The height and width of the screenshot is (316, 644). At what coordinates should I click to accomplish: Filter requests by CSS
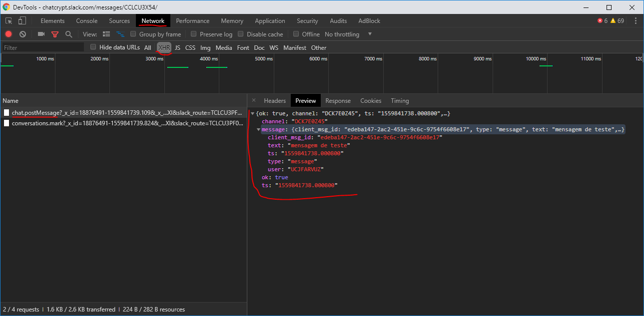(x=190, y=48)
